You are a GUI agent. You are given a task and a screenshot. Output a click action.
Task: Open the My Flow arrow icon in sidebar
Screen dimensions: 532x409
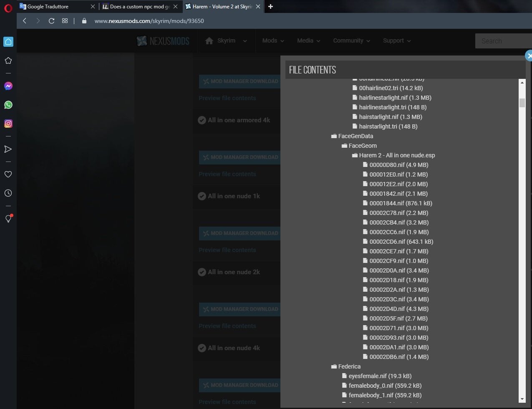[x=8, y=149]
